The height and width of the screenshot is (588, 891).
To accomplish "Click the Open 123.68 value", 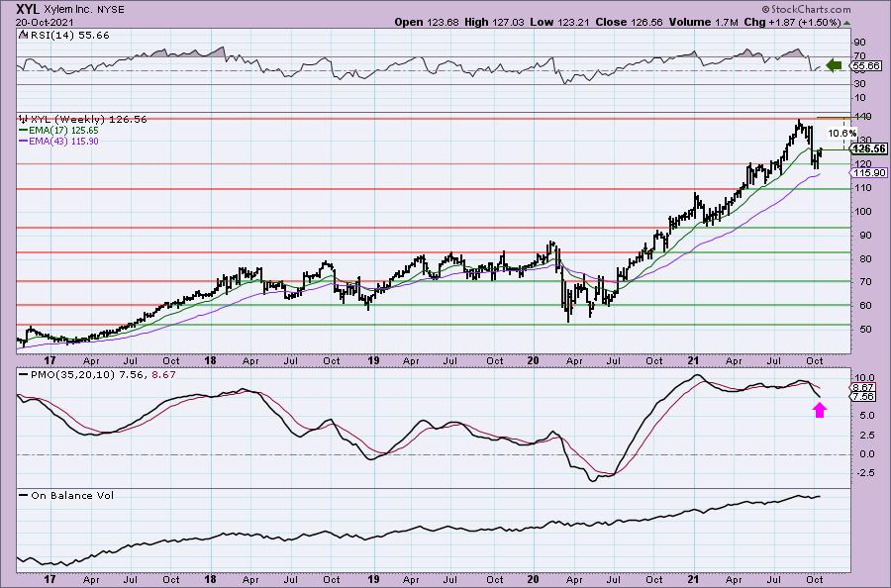I will point(426,22).
